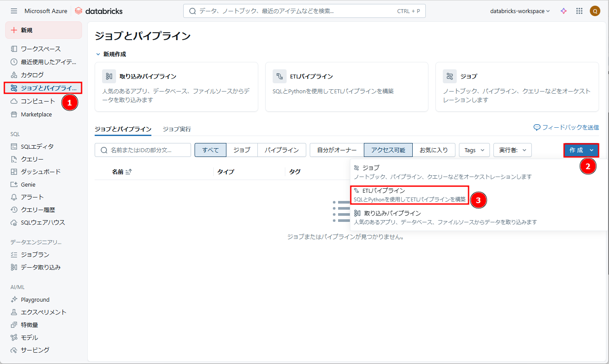
Task: Open the Tags filter dropdown
Action: click(x=474, y=150)
